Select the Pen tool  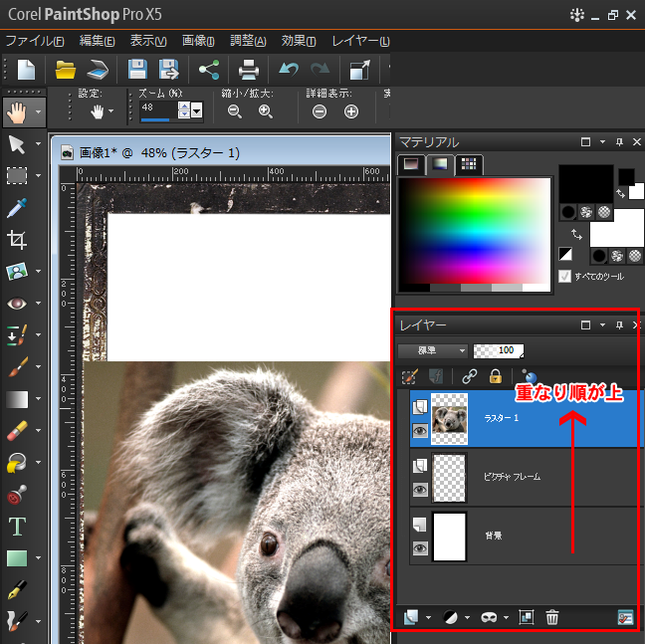pyautogui.click(x=17, y=589)
